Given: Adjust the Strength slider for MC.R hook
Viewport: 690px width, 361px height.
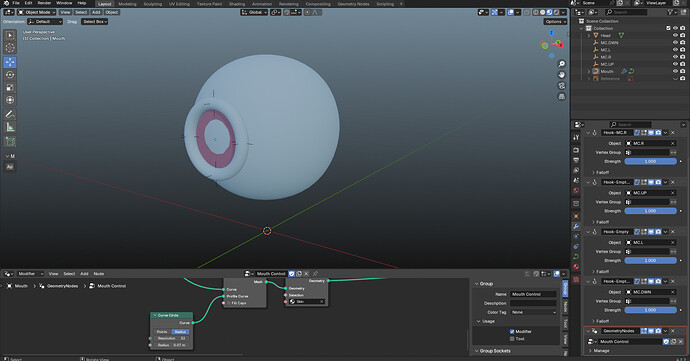Looking at the screenshot, I should tap(650, 162).
